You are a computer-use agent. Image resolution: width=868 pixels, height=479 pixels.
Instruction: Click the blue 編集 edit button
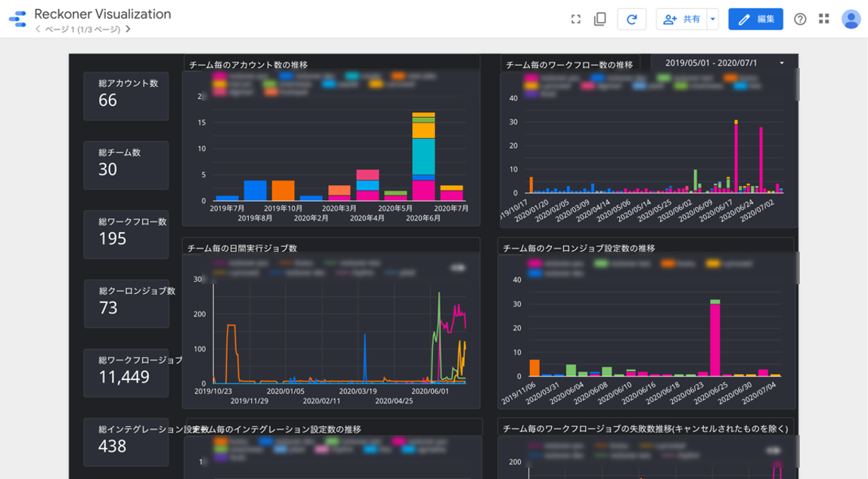click(x=755, y=19)
